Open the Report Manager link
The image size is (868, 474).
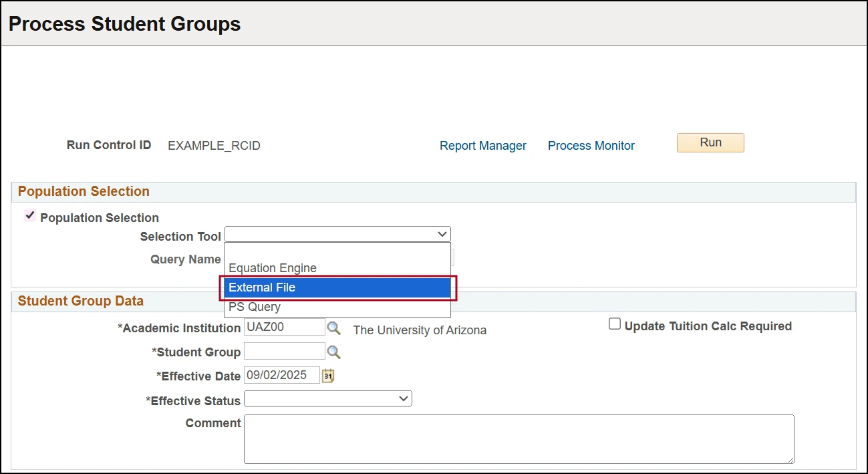pyautogui.click(x=482, y=146)
